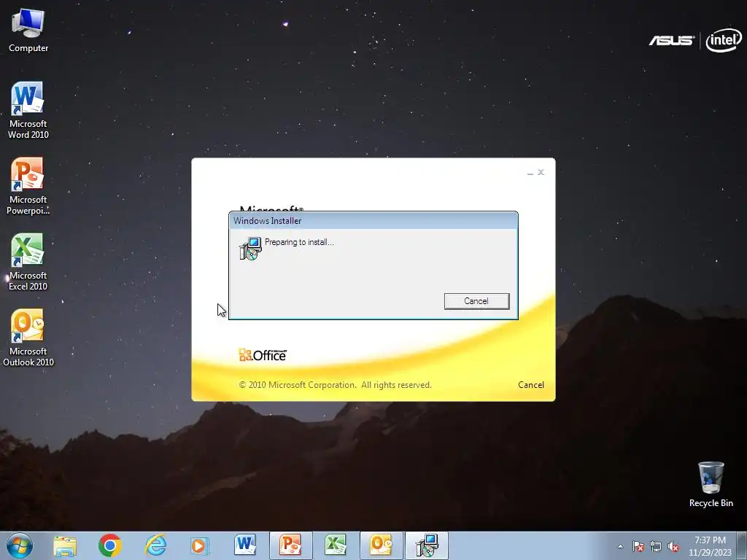Click the "© 2010 Microsoft Corporation" copyright text
Viewport: 747px width, 560px height.
(335, 385)
